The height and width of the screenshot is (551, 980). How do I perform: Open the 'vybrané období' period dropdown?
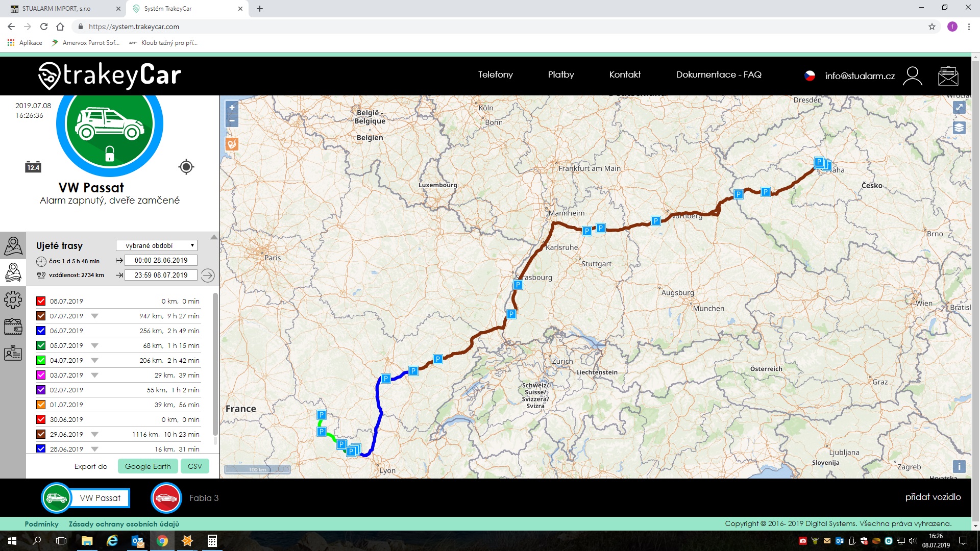(x=156, y=245)
